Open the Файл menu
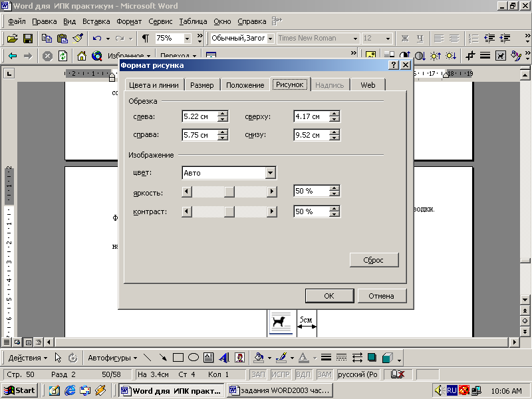This screenshot has height=399, width=532. (x=17, y=21)
